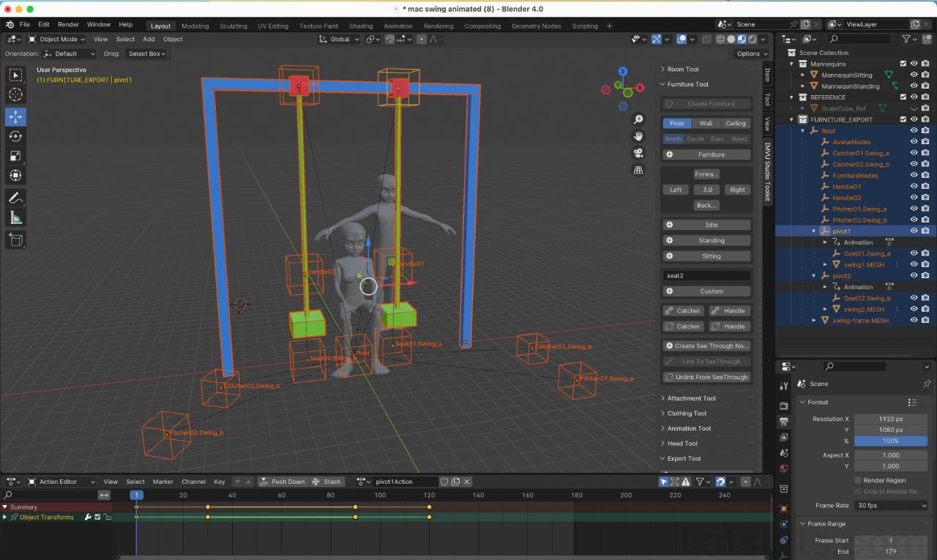937x560 pixels.
Task: Click the pan view hand icon
Action: click(638, 136)
